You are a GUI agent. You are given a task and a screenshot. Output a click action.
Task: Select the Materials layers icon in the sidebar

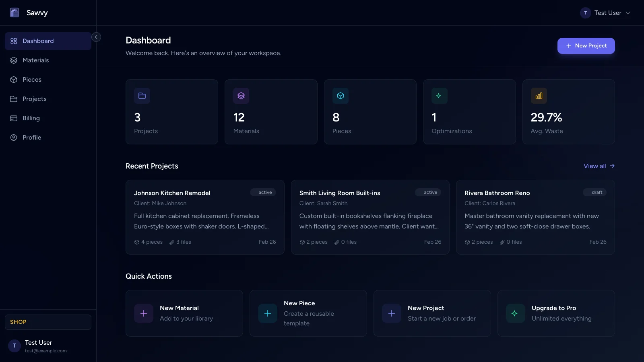tap(14, 60)
